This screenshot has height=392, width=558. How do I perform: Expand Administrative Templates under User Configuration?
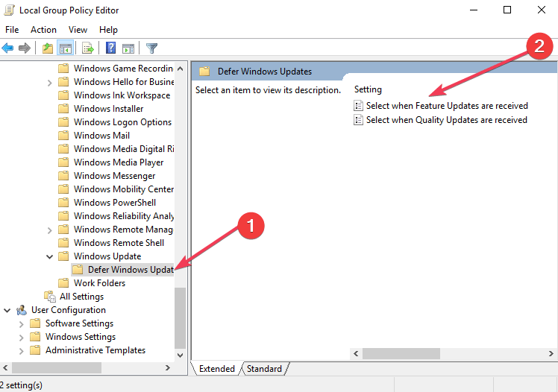[x=22, y=351]
